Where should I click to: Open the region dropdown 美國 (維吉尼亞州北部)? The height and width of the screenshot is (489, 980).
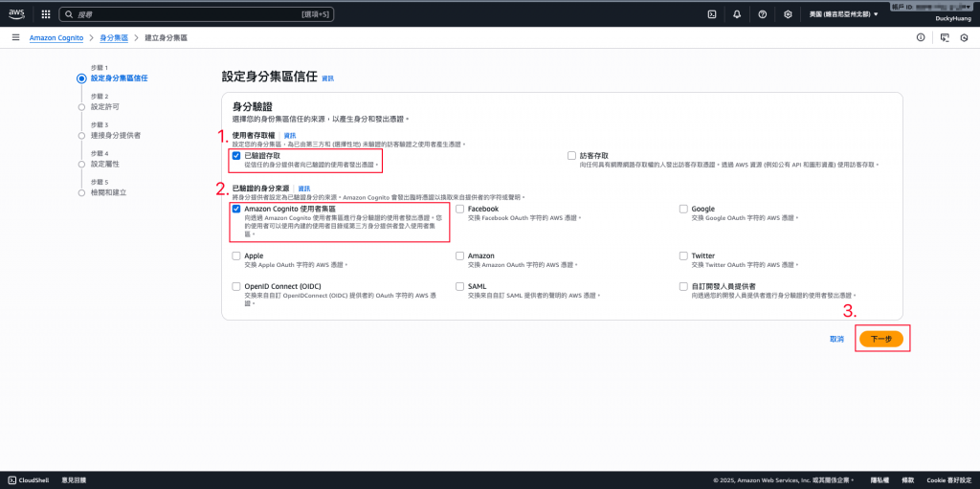click(x=843, y=13)
